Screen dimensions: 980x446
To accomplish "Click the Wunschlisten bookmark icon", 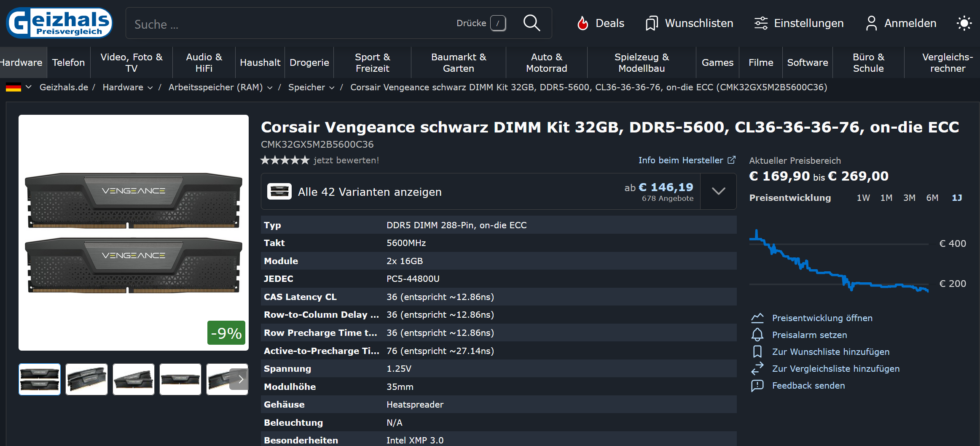I will click(x=652, y=23).
